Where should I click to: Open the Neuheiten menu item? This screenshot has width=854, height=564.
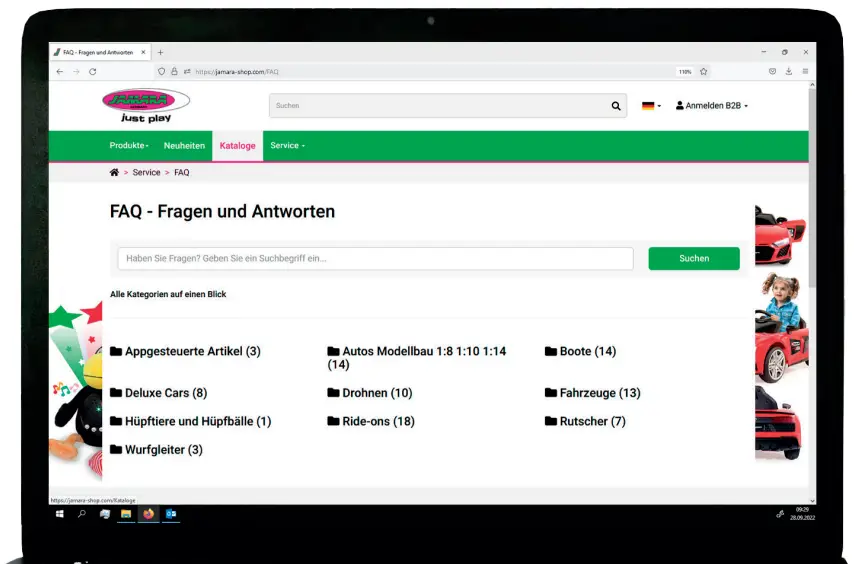pos(184,145)
